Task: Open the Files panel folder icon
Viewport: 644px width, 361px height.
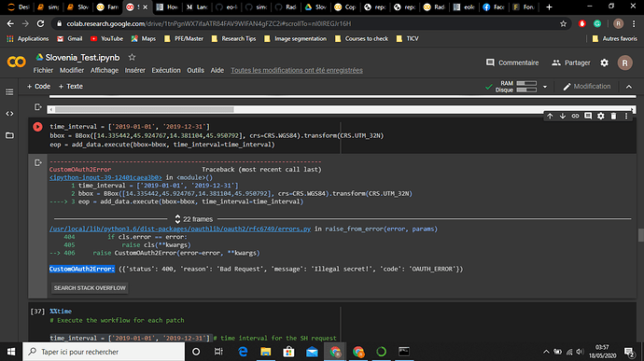Action: [x=9, y=135]
